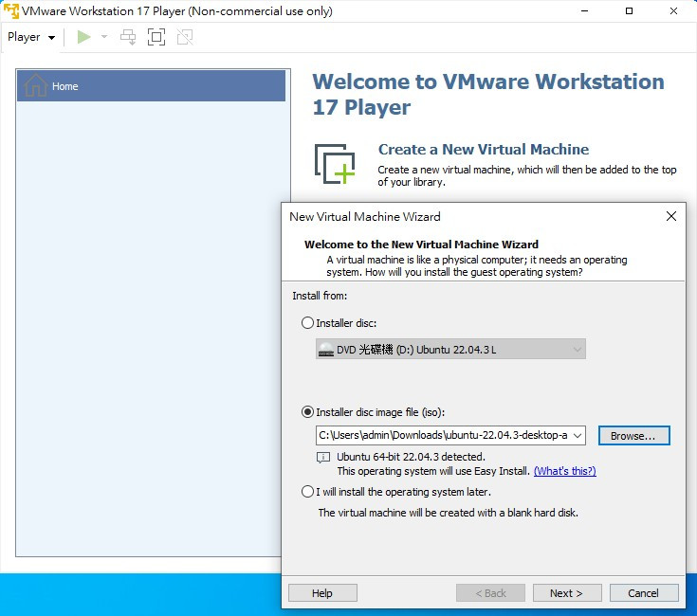Click the Help button in the wizard
697x616 pixels.
pyautogui.click(x=322, y=593)
